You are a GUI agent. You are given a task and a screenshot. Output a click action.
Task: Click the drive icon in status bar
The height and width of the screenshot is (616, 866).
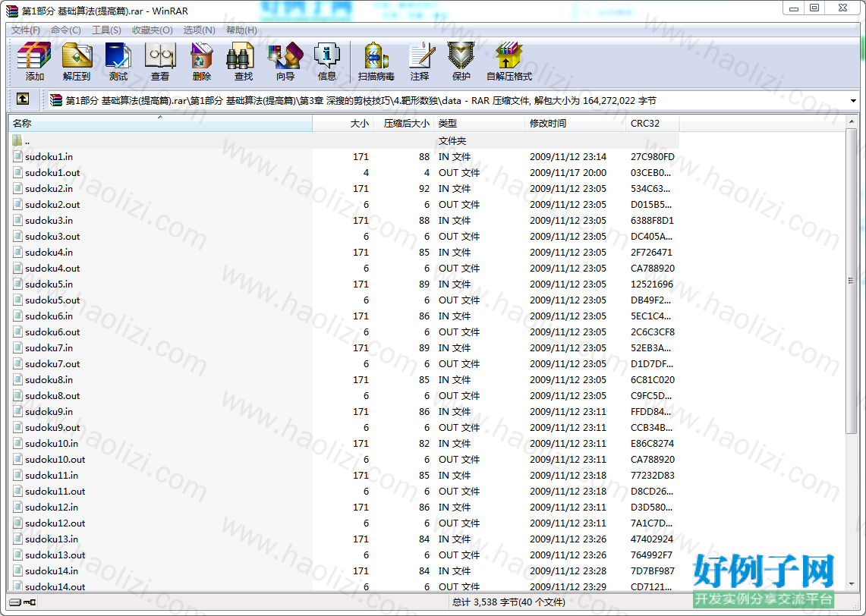(x=15, y=602)
